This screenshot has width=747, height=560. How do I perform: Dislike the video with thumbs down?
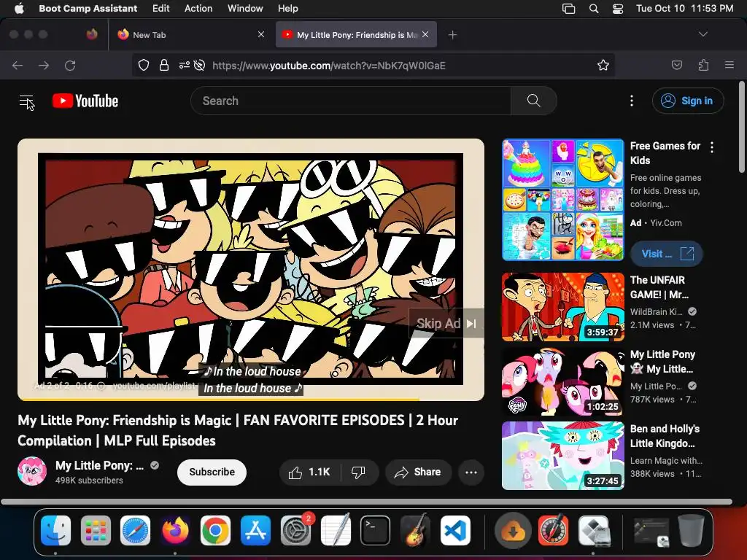tap(358, 472)
